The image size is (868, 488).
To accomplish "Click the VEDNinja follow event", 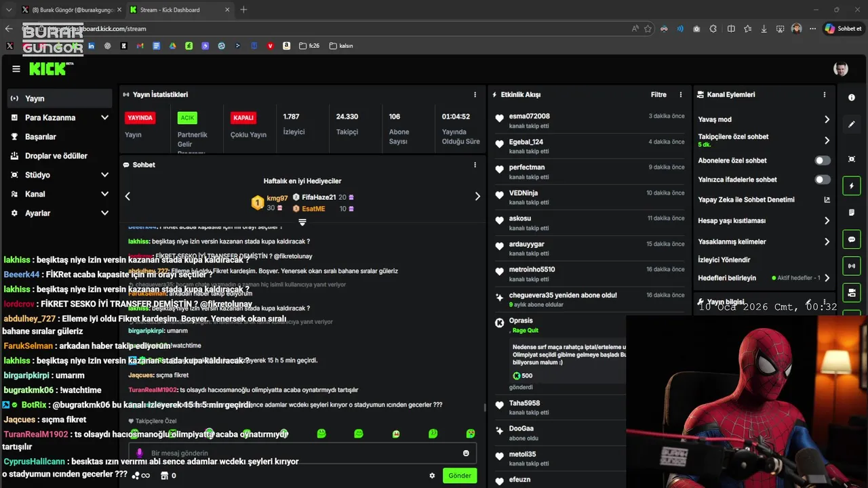I will [x=590, y=197].
